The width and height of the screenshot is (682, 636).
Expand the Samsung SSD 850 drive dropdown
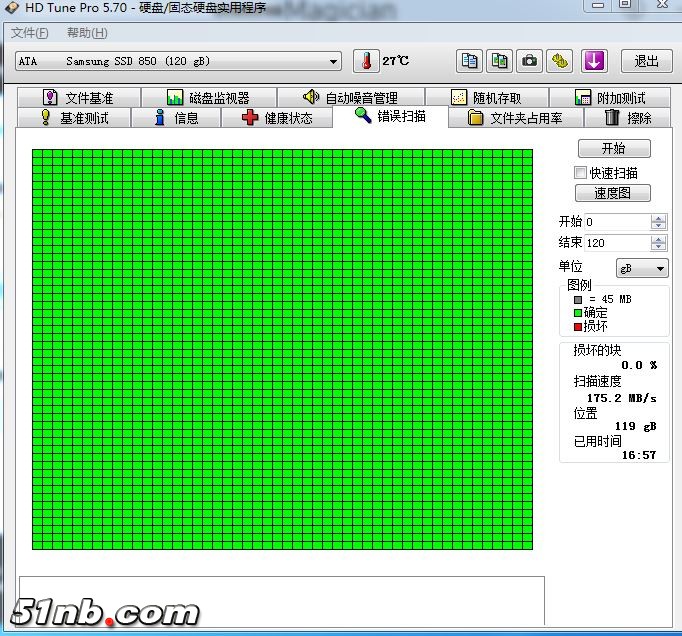point(334,62)
